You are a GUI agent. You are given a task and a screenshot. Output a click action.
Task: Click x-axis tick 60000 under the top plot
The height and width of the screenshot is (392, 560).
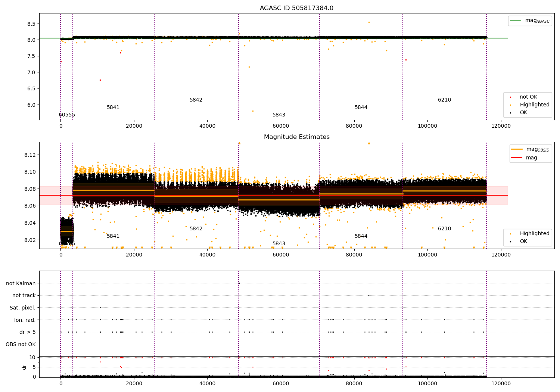point(281,126)
